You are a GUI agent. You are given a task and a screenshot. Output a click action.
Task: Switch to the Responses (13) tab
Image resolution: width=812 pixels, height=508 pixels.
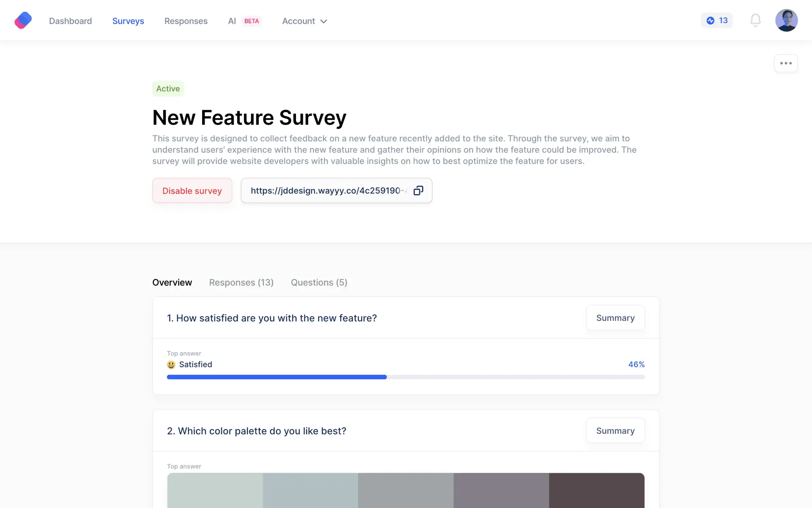click(241, 282)
